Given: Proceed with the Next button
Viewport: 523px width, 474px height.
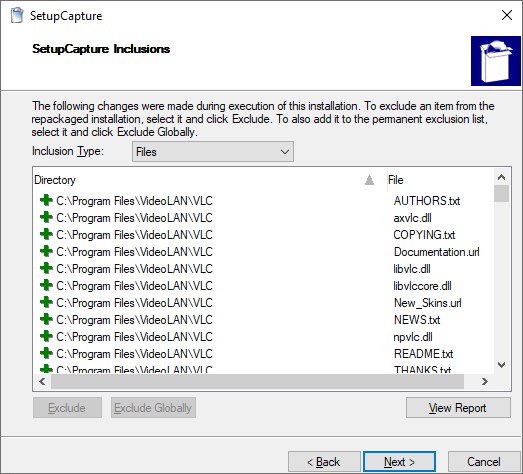Looking at the screenshot, I should (x=400, y=462).
